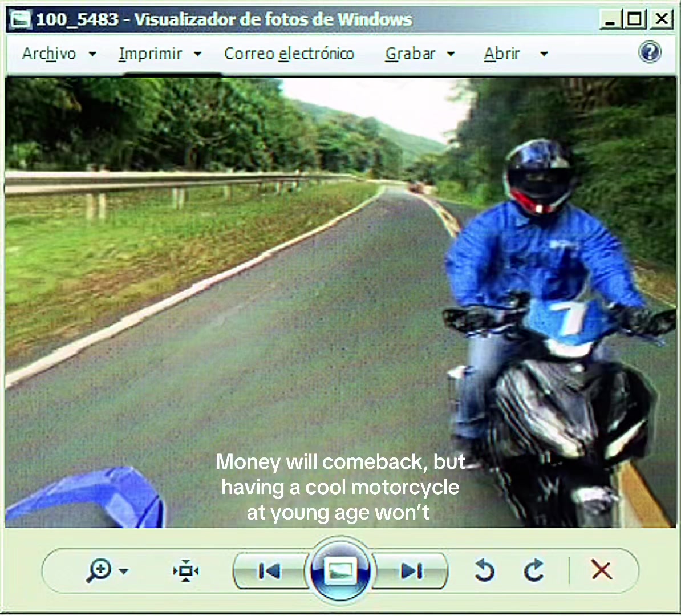Image resolution: width=681 pixels, height=616 pixels.
Task: Minimize the Visualizador de fotos window
Action: click(x=610, y=20)
